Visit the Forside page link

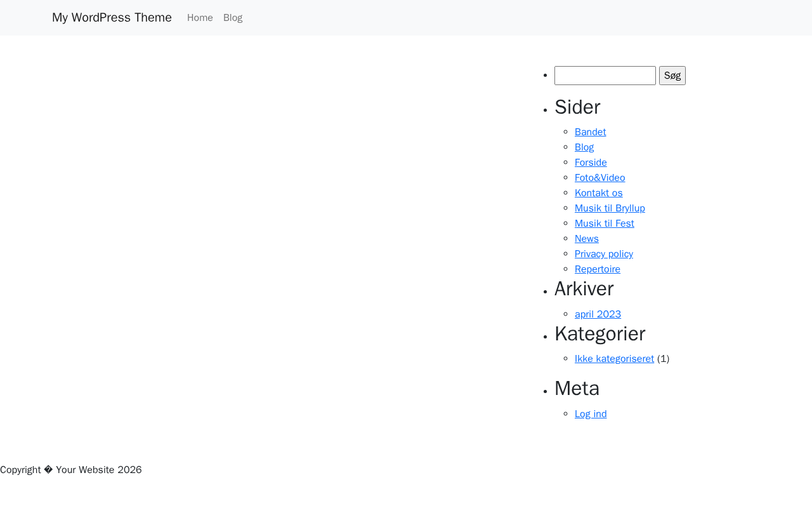591,163
